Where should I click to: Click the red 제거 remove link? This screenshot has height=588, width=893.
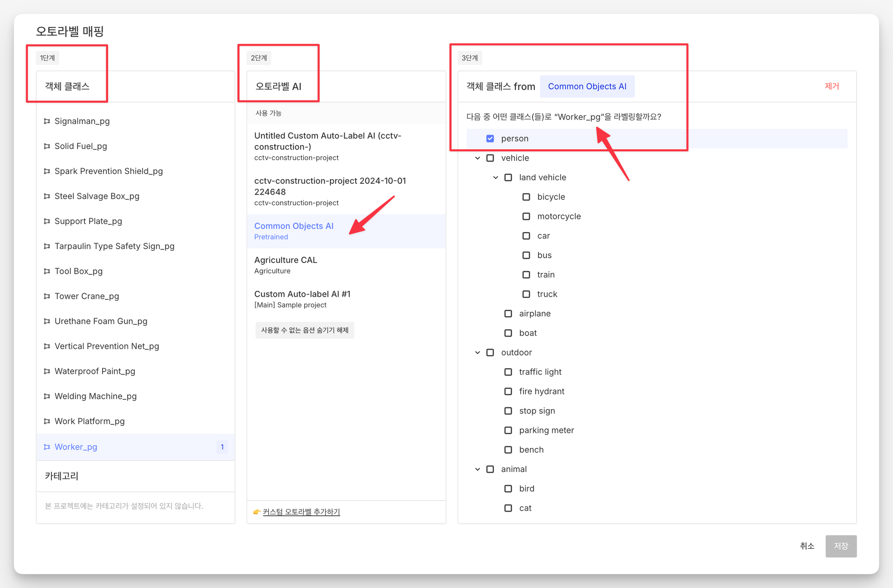[831, 87]
